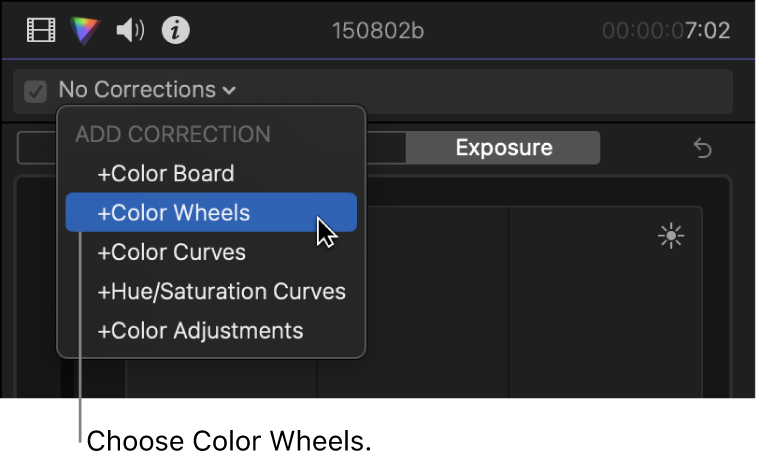Screen dimensions: 758x468
Task: Click the tab segment left of Exposure
Action: [386, 148]
